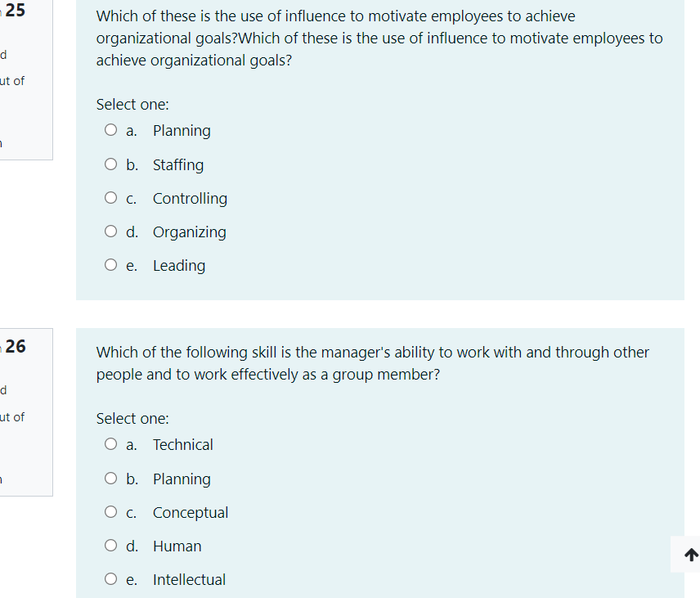Click the label text 'Leading'
Image resolution: width=700 pixels, height=598 pixels.
pyautogui.click(x=179, y=265)
